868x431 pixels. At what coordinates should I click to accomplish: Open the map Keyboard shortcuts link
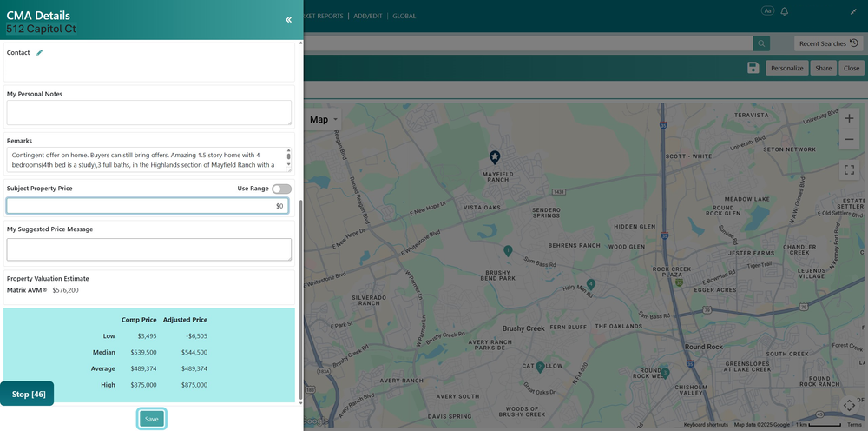tap(707, 425)
